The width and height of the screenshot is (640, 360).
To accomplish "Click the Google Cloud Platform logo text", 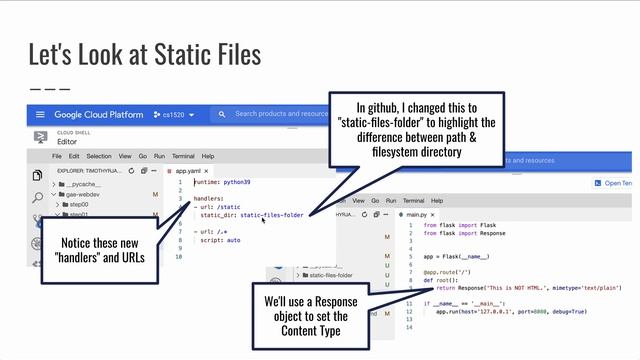I will [x=99, y=115].
